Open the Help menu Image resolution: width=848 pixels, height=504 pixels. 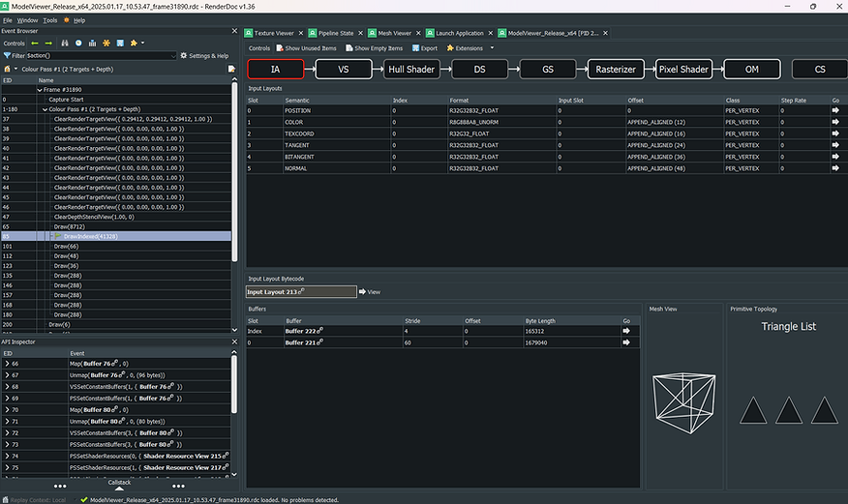pos(79,20)
